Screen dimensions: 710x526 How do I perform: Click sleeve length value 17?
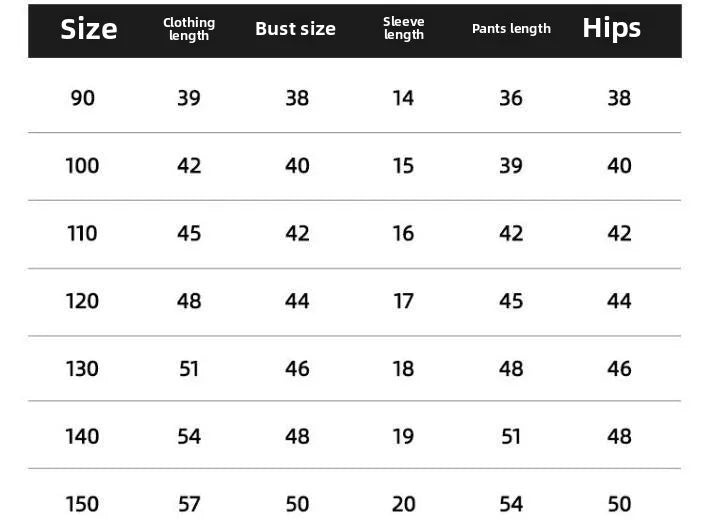(403, 301)
